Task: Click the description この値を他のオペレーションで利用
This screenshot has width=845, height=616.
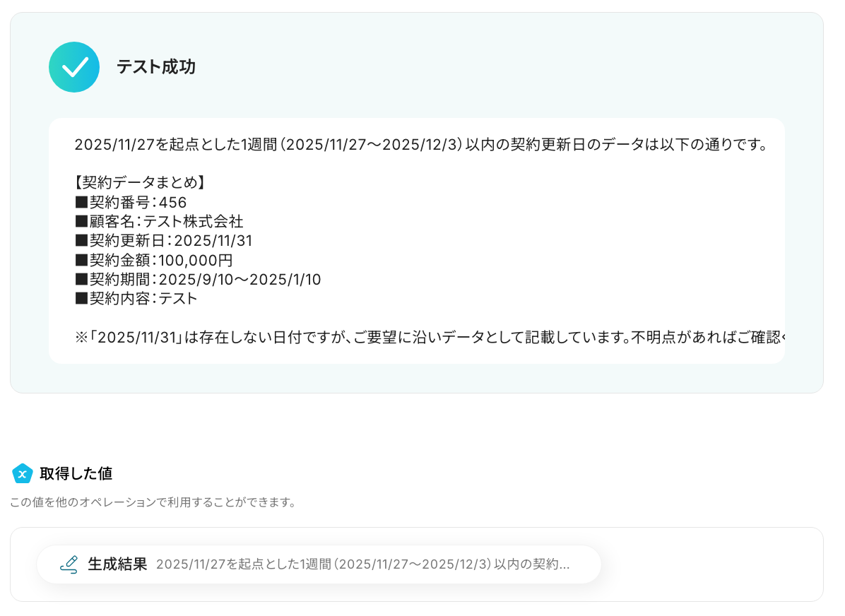Action: tap(153, 502)
